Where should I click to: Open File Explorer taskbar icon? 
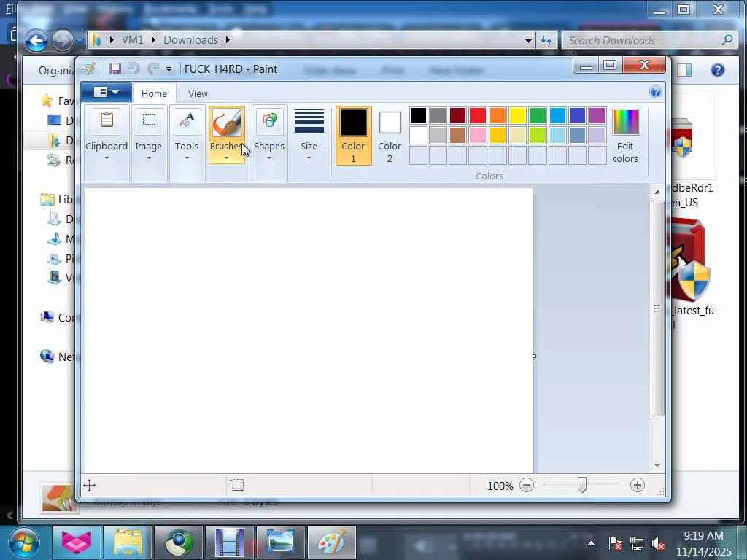[x=127, y=543]
